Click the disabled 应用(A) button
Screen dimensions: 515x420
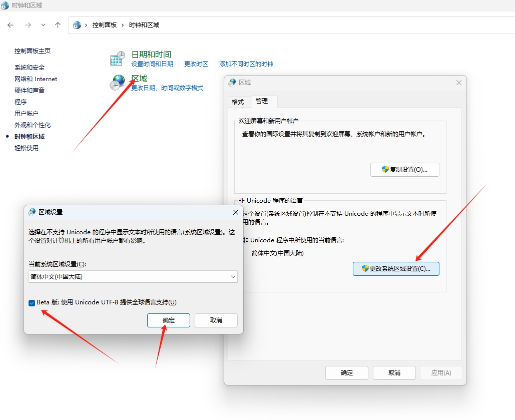(x=441, y=373)
